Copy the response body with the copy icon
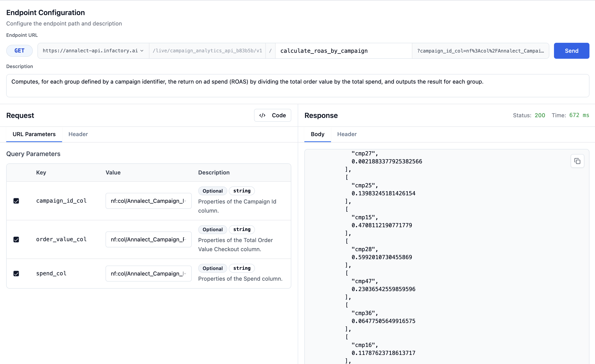The width and height of the screenshot is (595, 364). [577, 161]
